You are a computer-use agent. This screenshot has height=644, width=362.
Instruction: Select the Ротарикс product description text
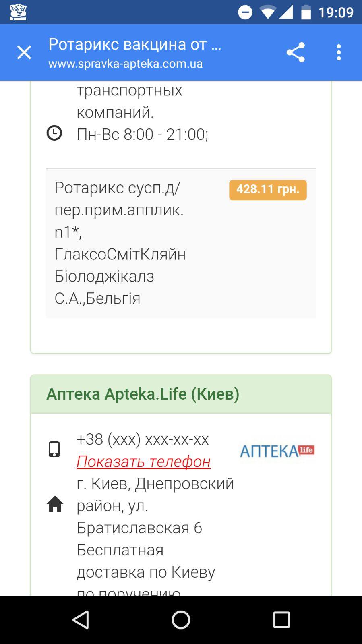(x=120, y=243)
